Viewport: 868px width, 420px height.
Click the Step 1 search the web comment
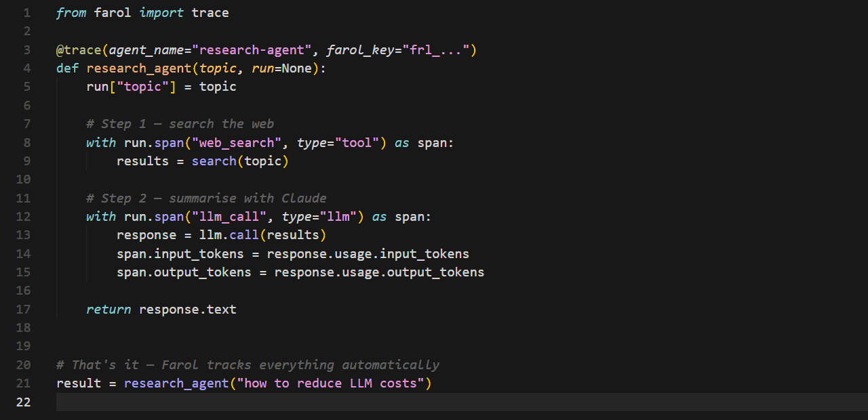(x=180, y=124)
